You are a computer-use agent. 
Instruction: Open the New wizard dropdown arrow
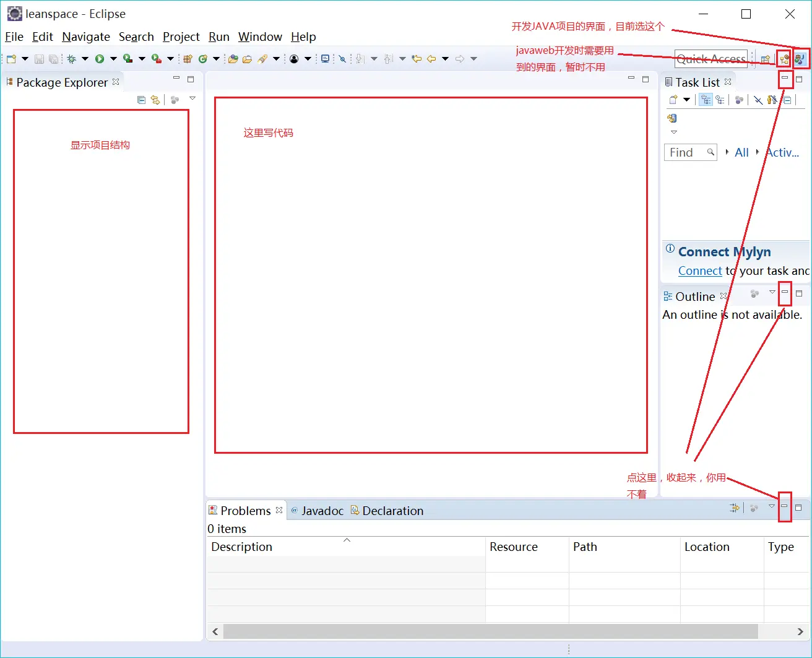[x=25, y=59]
